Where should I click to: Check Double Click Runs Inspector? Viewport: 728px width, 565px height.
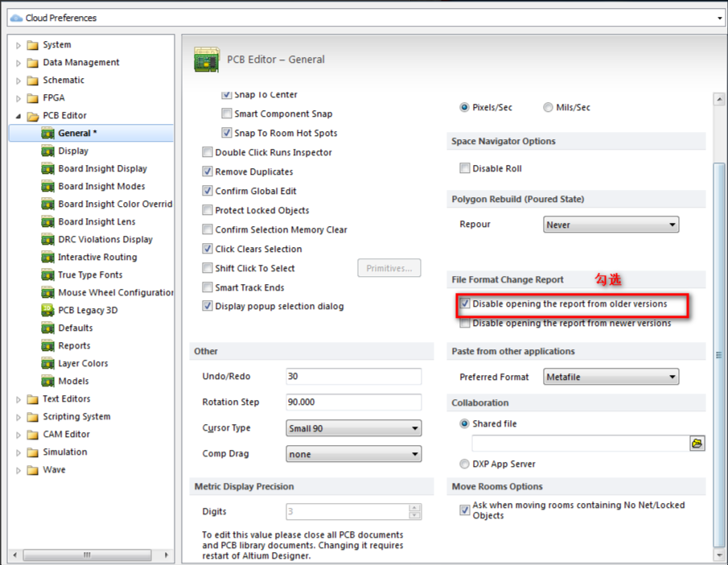click(208, 152)
